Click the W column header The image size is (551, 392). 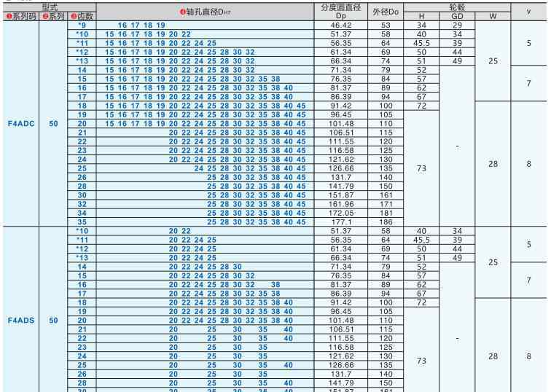click(x=493, y=16)
